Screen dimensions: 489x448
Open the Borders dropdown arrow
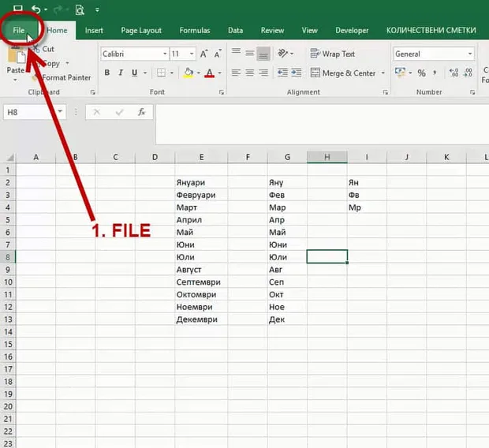172,73
